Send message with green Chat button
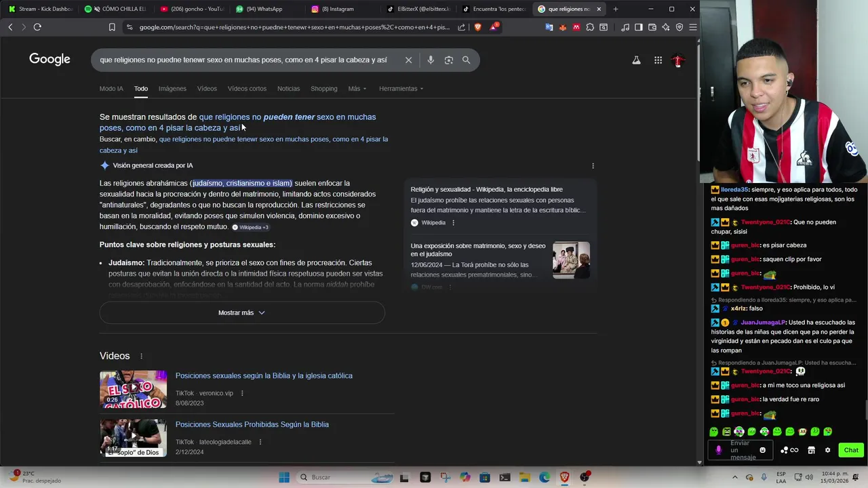Viewport: 868px width, 488px height. [851, 450]
